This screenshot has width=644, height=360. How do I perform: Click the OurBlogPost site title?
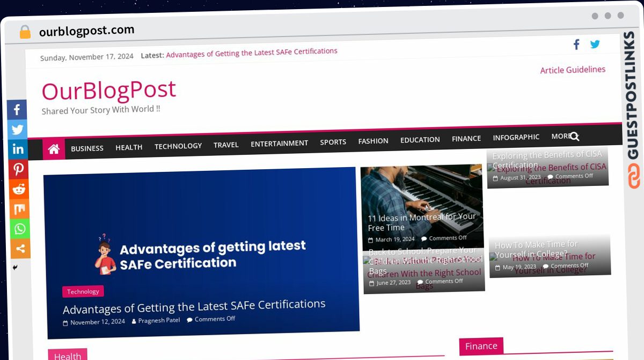click(109, 90)
